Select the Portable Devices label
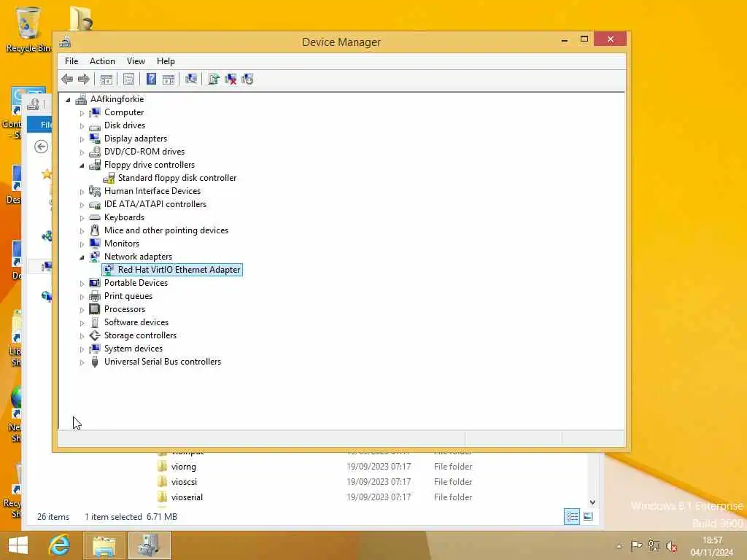747x560 pixels. click(x=136, y=283)
